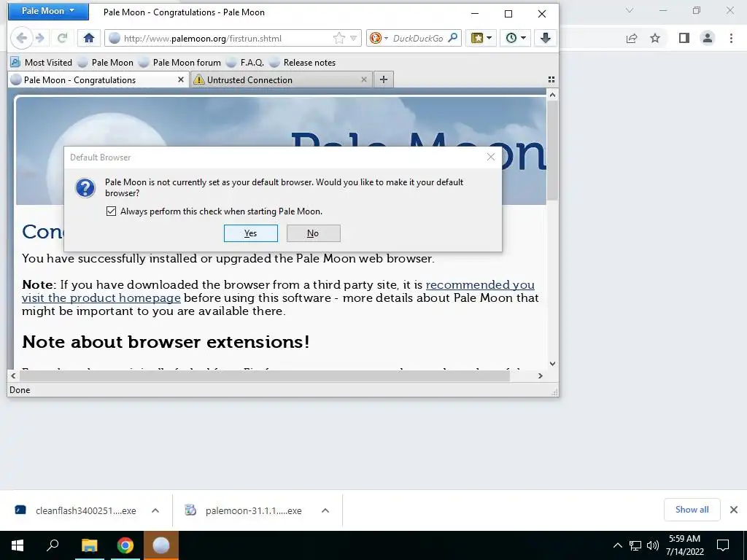The image size is (747, 560).
Task: Go back with the back arrow
Action: pos(21,38)
